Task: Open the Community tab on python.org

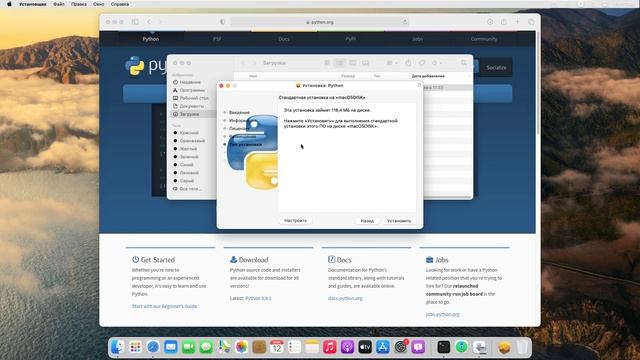Action: click(x=484, y=39)
